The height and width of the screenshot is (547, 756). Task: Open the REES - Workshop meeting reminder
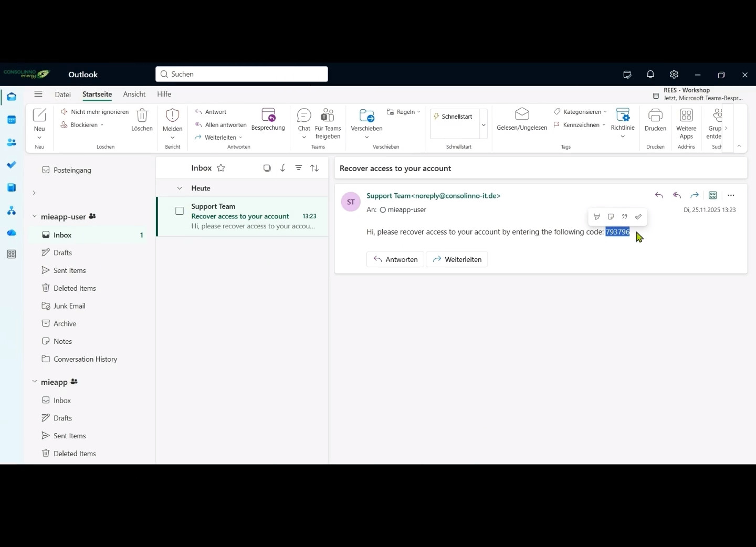pyautogui.click(x=698, y=94)
